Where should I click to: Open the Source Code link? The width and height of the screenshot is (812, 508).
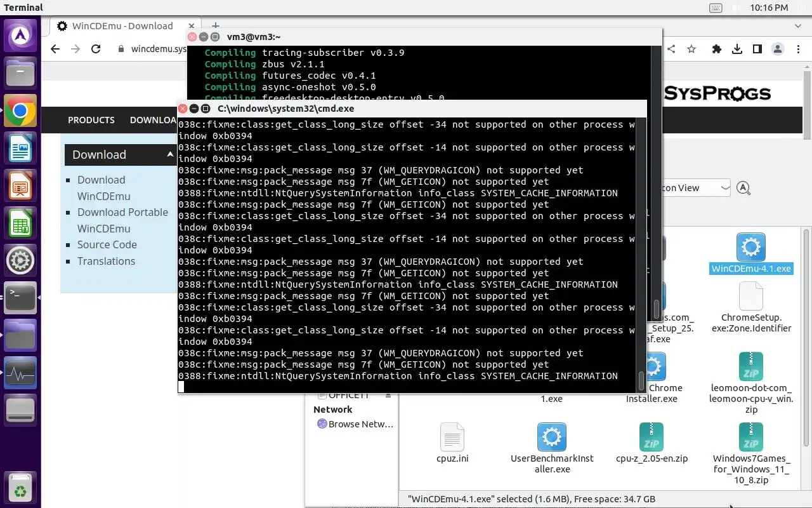(107, 244)
